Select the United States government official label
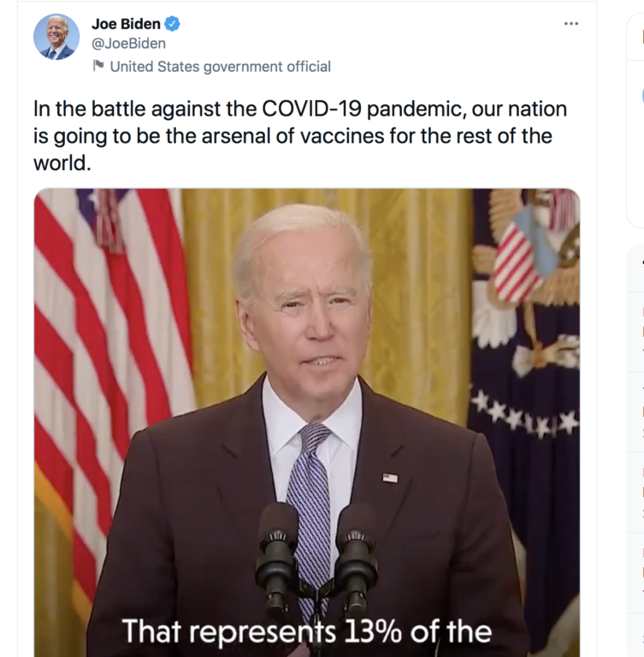The image size is (644, 657). (220, 66)
